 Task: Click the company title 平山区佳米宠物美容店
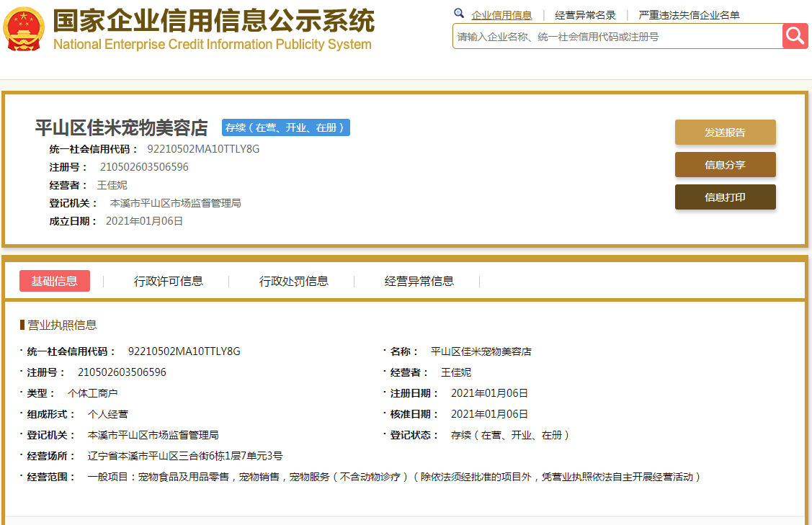tap(121, 127)
